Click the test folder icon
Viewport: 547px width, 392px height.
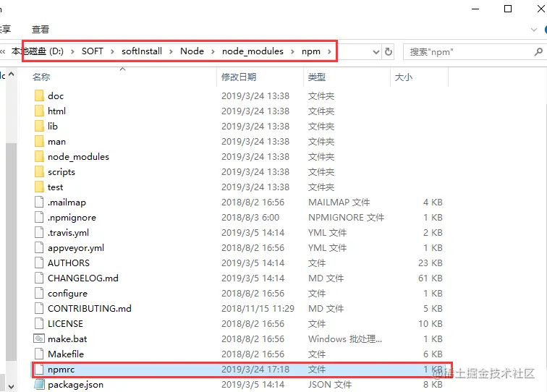click(x=39, y=187)
